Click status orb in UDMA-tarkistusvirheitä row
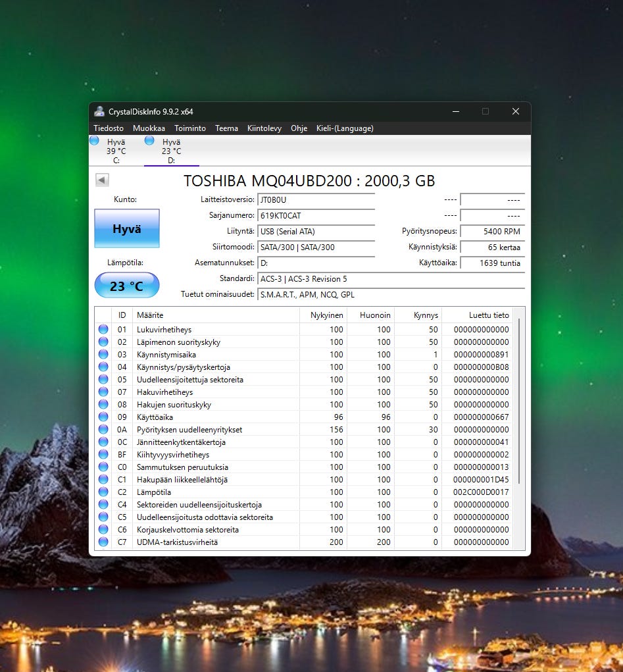 pos(103,542)
